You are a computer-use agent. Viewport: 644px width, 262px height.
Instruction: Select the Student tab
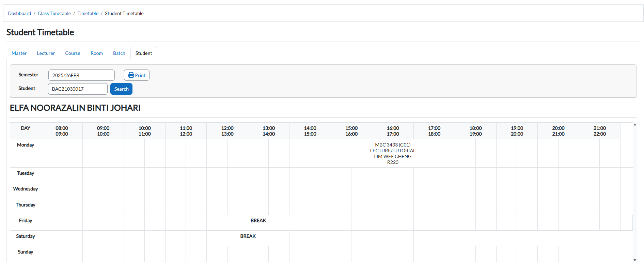[144, 53]
